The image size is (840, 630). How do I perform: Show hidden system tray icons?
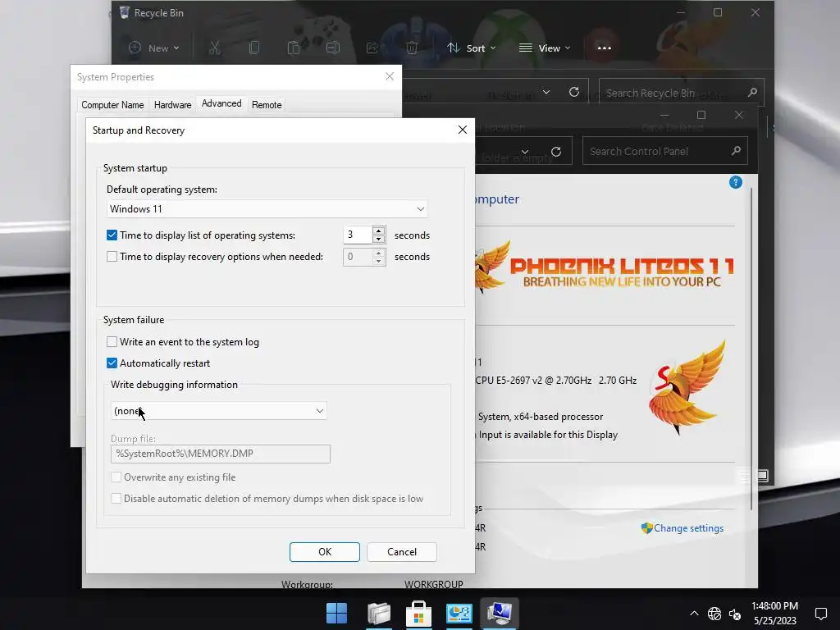coord(694,614)
